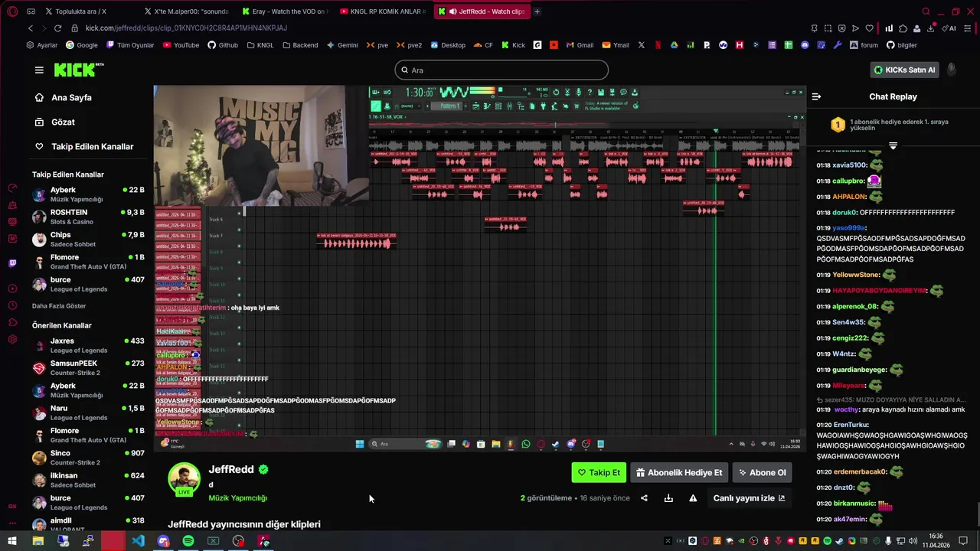980x551 pixels.
Task: Open Visual Studio Code from the taskbar
Action: click(x=138, y=541)
